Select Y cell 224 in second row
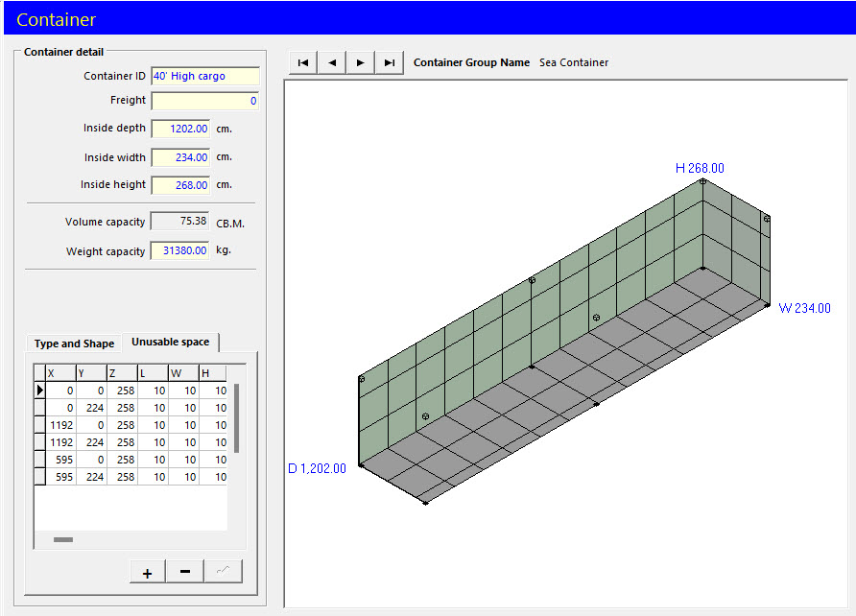Screen dimensions: 856x616 tap(91, 408)
